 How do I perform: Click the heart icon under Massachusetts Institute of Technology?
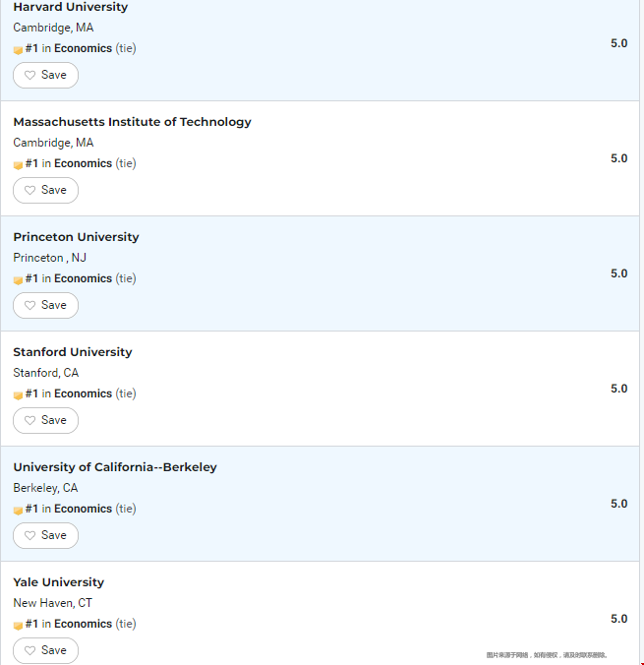tap(29, 190)
